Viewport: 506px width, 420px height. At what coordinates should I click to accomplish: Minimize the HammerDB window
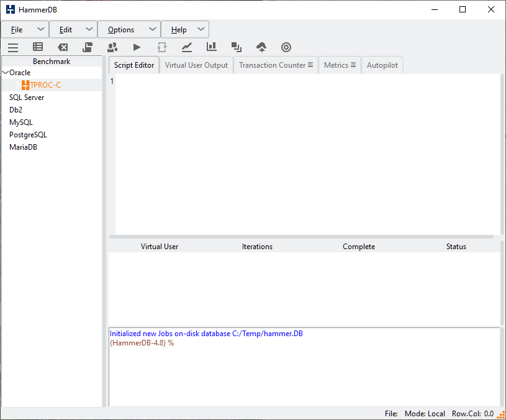[x=435, y=9]
